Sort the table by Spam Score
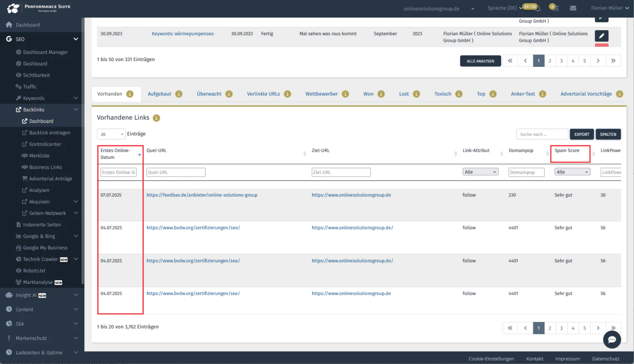Screen dimensions: 634x364 [x=567, y=151]
